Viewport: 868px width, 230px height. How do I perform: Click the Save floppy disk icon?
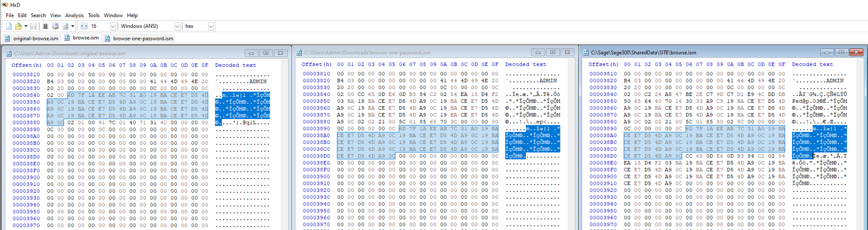coord(33,26)
